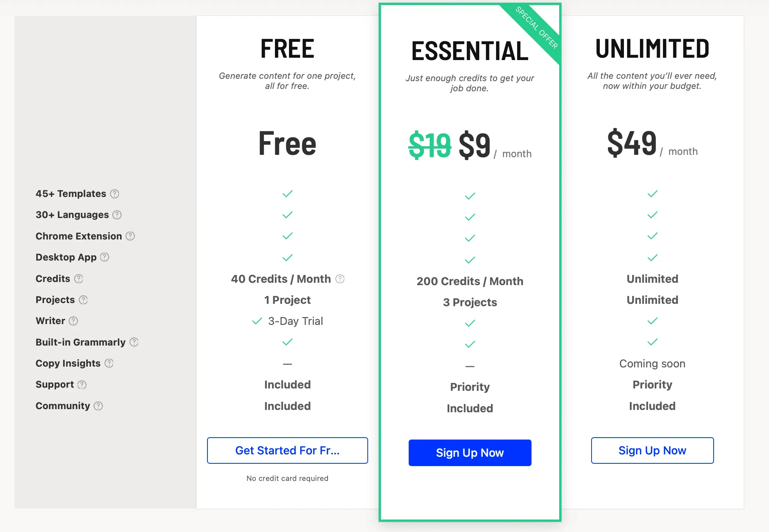Image resolution: width=769 pixels, height=532 pixels.
Task: Show Credits help tooltip in feature list
Action: pos(78,278)
